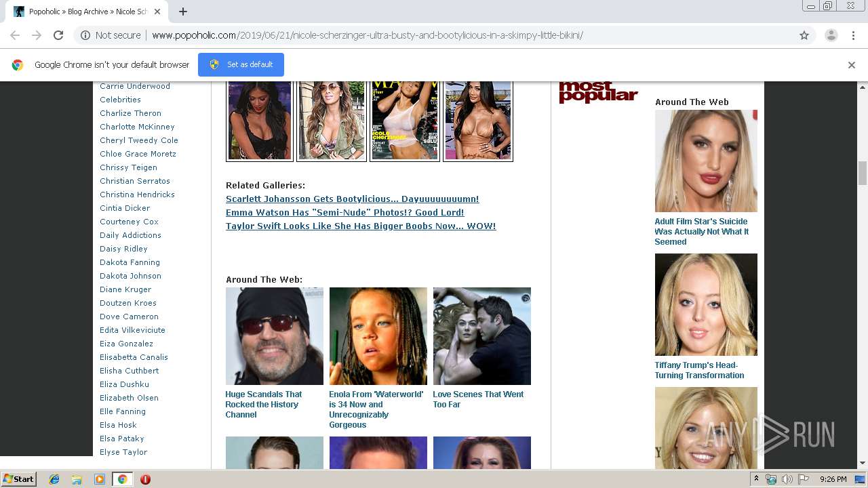
Task: Open Chrissy Teigen category link
Action: click(x=128, y=167)
